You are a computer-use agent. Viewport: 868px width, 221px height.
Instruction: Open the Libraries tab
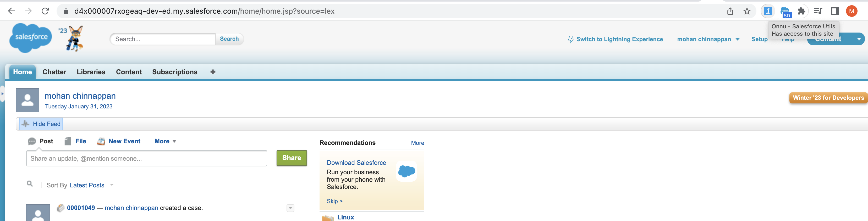click(x=91, y=72)
